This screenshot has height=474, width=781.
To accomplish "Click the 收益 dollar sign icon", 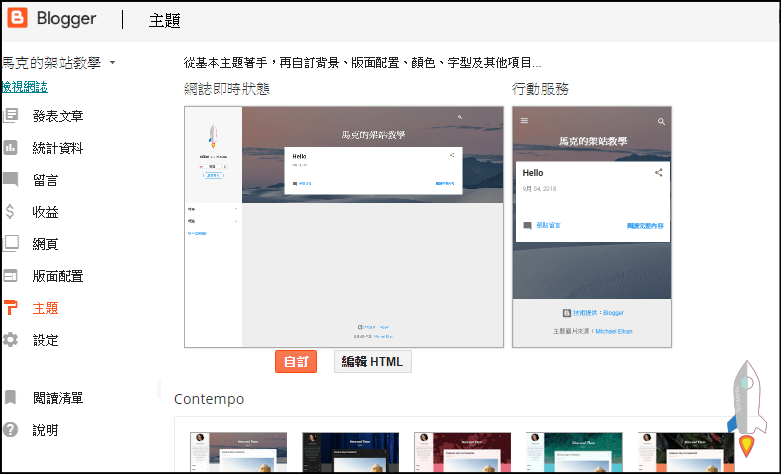I will pos(10,212).
